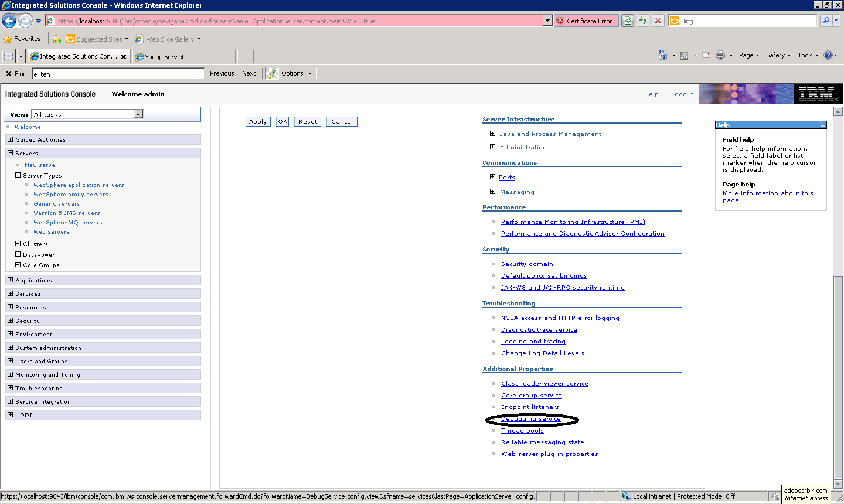Collapse the Server Types tree node
This screenshot has height=504, width=844.
point(18,175)
